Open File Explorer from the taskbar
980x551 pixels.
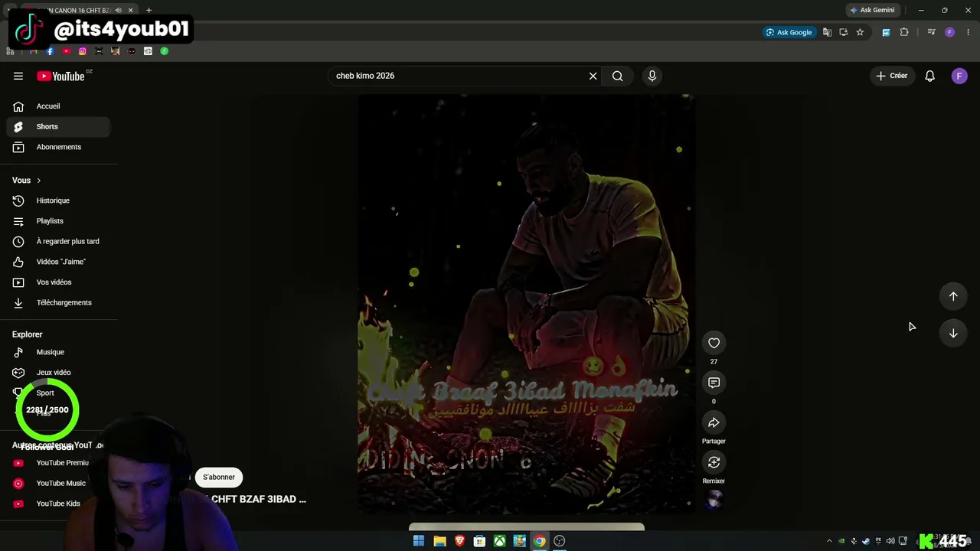tap(439, 541)
